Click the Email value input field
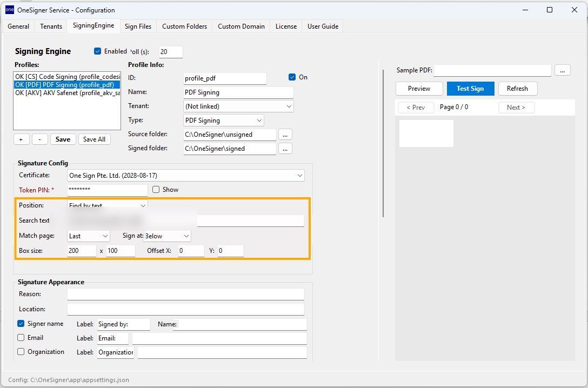 pos(220,338)
